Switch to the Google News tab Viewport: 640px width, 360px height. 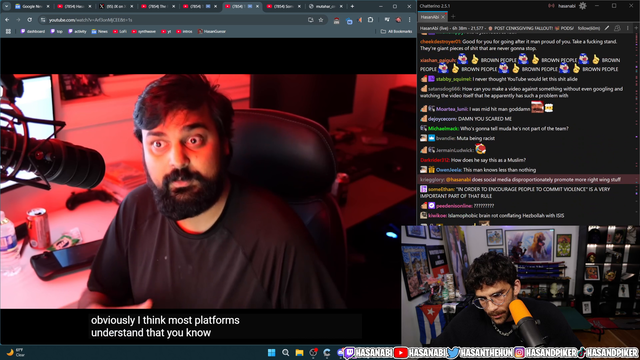(x=32, y=7)
